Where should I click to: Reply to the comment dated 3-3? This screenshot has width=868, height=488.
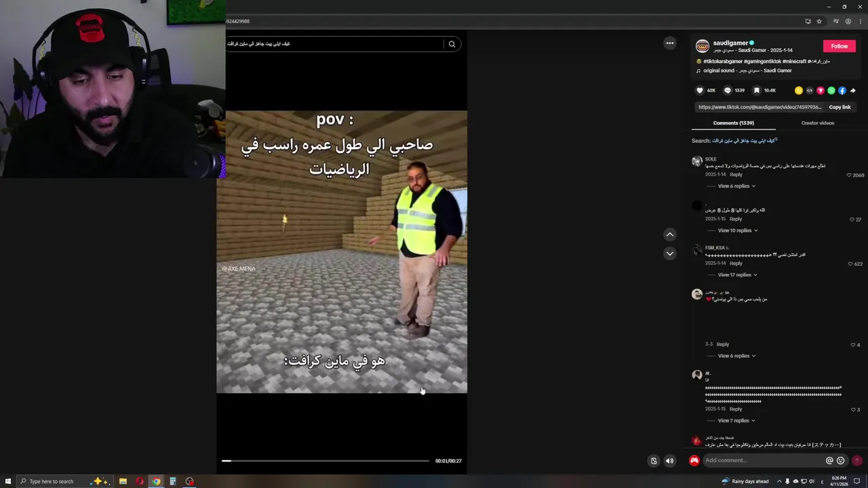pyautogui.click(x=723, y=344)
